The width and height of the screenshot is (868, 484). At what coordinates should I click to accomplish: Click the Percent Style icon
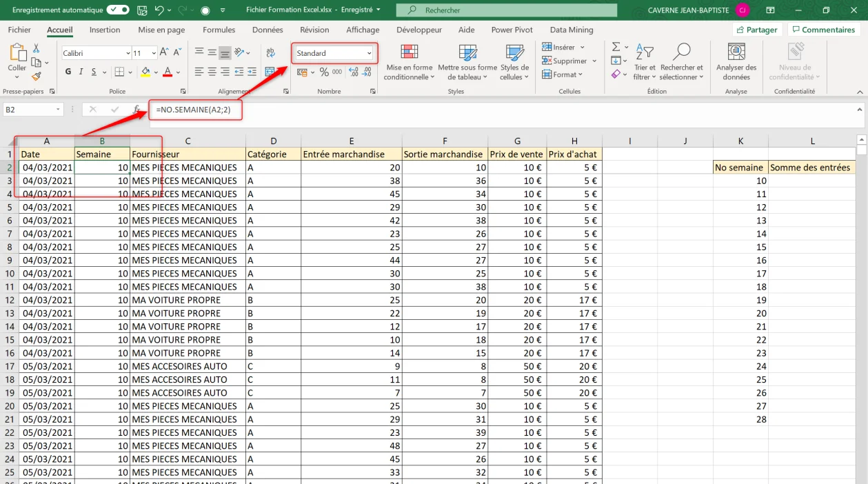point(324,72)
